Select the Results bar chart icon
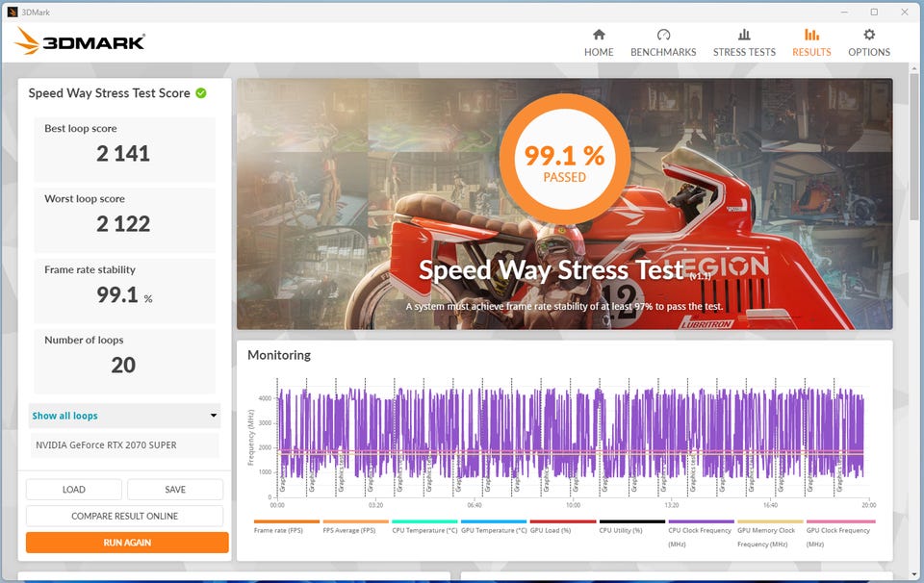The image size is (924, 583). [x=811, y=35]
